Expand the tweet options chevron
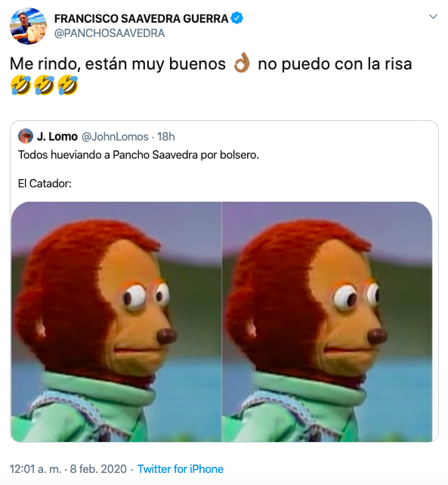Screen dimensions: 448x485 tap(433, 17)
